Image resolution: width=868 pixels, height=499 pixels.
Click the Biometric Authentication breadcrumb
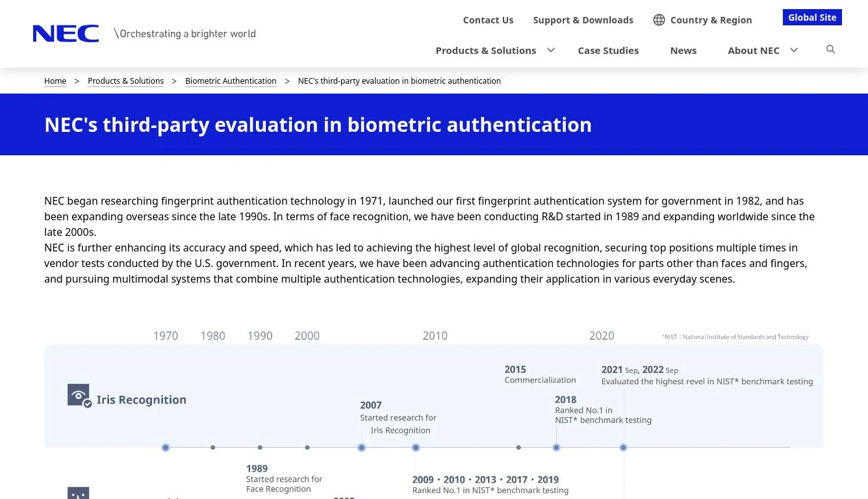tap(231, 81)
